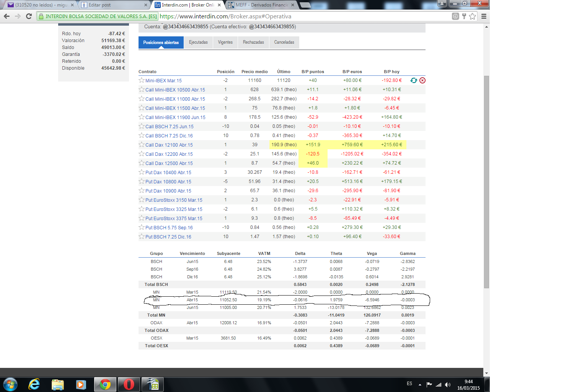Click the red close position icon
The image size is (574, 392).
(422, 80)
